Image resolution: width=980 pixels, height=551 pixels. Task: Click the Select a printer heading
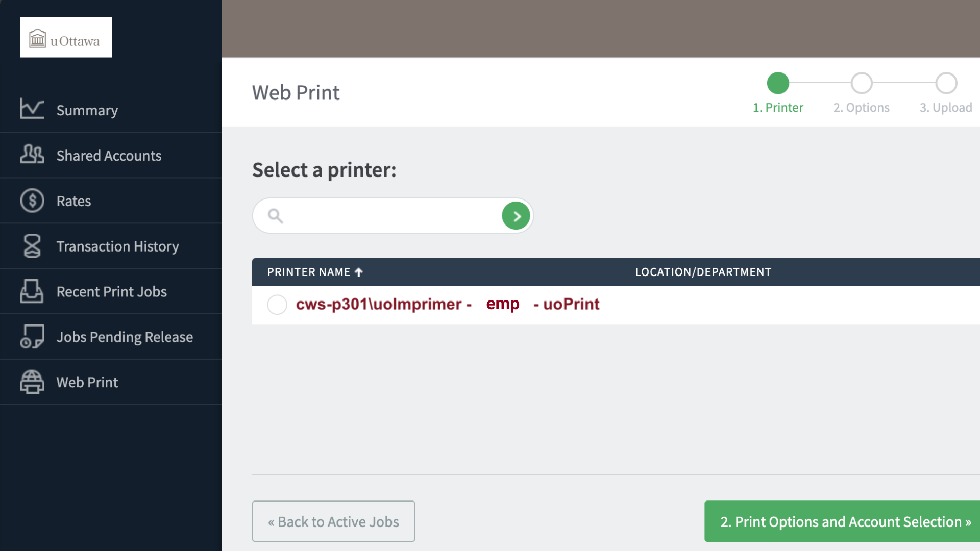tap(324, 169)
